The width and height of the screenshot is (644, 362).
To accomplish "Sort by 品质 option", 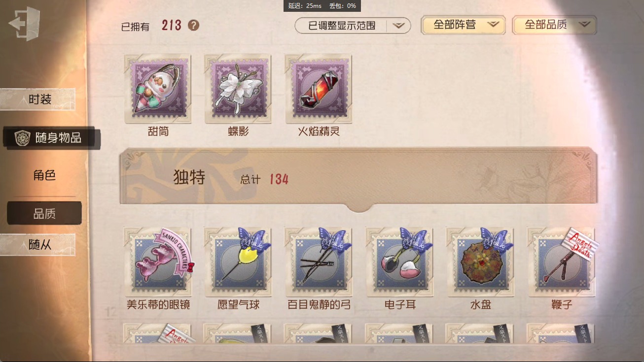I will 44,214.
